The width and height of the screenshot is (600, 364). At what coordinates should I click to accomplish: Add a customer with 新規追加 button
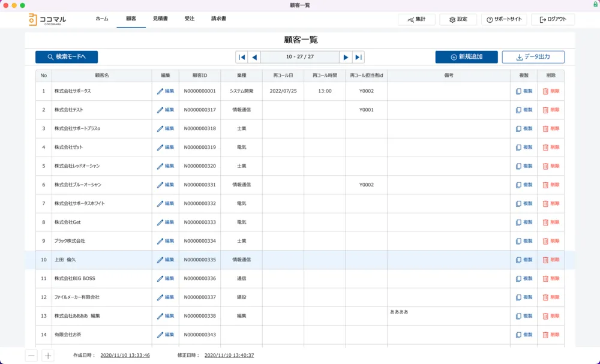[x=466, y=57]
